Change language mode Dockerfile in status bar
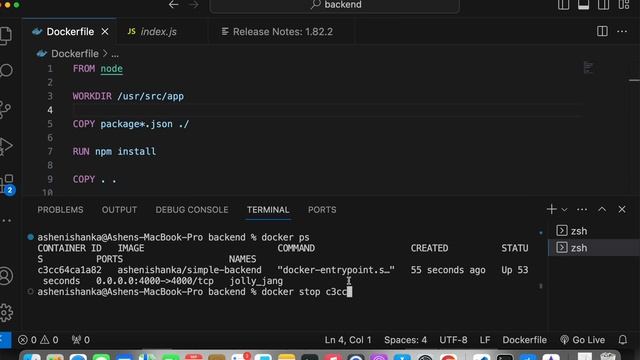 524,340
